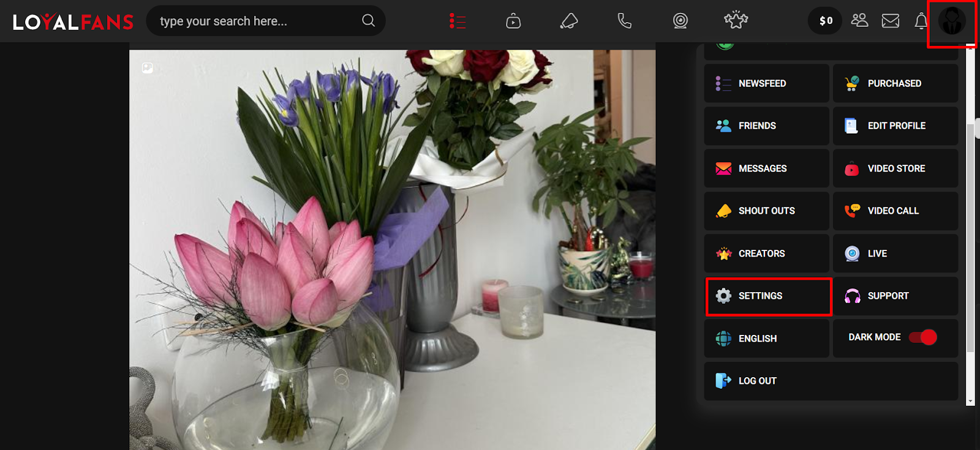Open the video call phone icon in top bar
Viewport: 980px width, 450px height.
pyautogui.click(x=624, y=21)
